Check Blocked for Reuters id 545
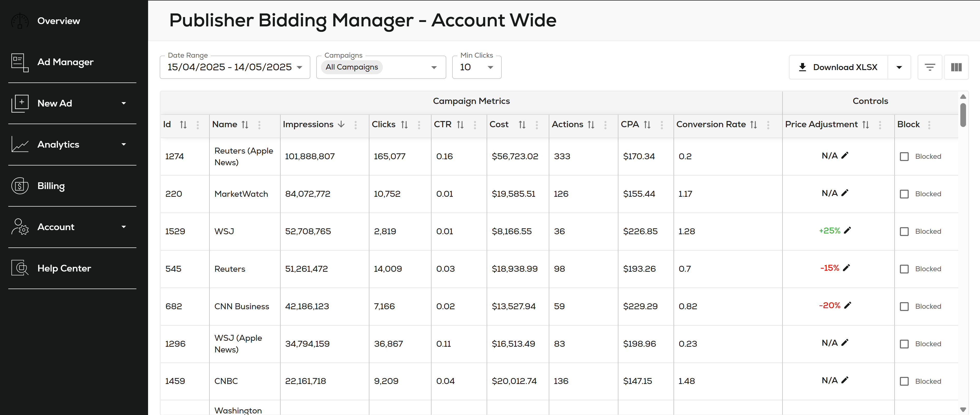This screenshot has height=415, width=980. [x=904, y=269]
